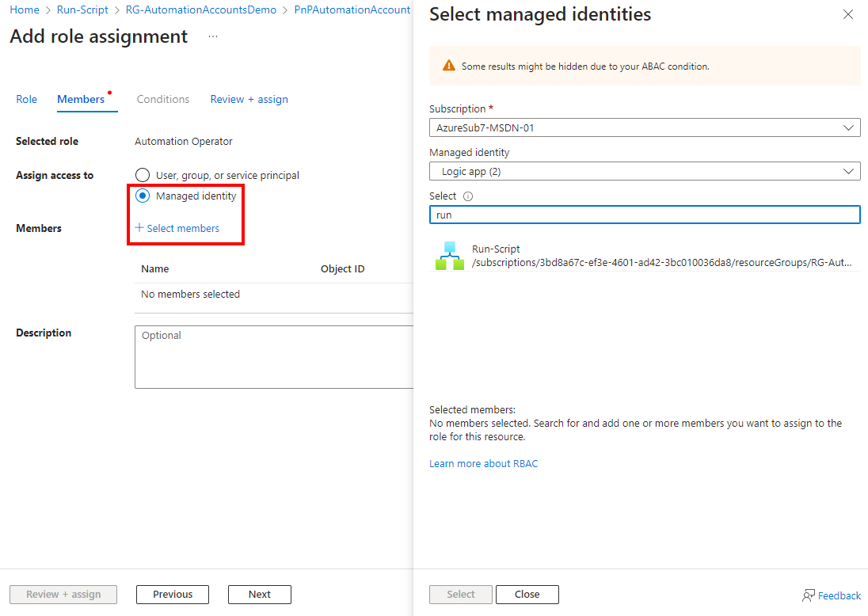
Task: Open the ellipsis menu beside page title
Action: (213, 37)
